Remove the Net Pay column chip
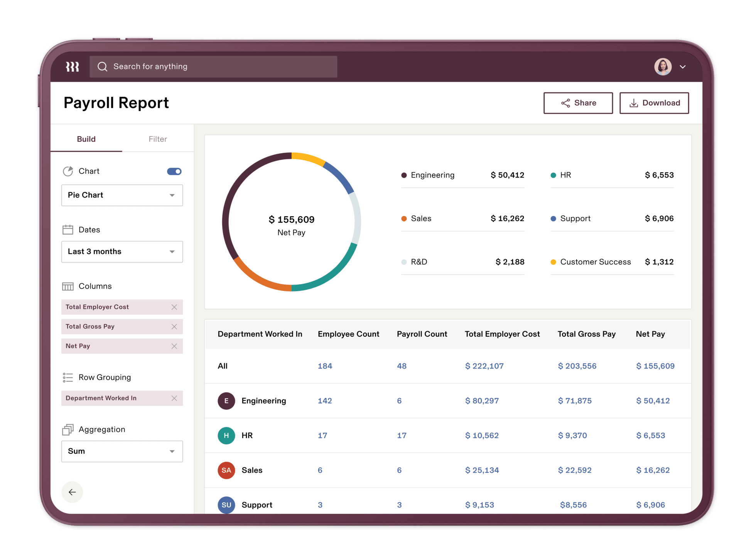Viewport: 756px width, 553px height. (x=174, y=346)
